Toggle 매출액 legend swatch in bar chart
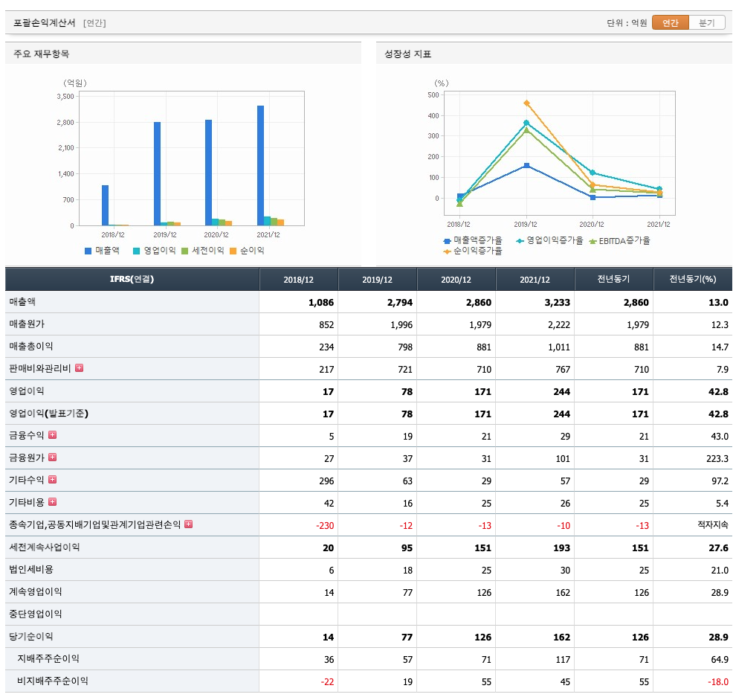This screenshot has height=700, width=736. (x=88, y=251)
